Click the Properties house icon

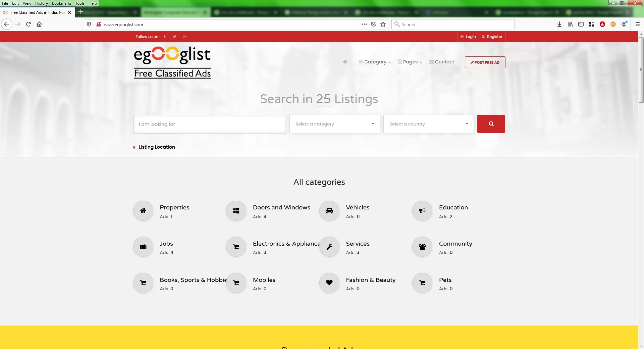pyautogui.click(x=143, y=211)
